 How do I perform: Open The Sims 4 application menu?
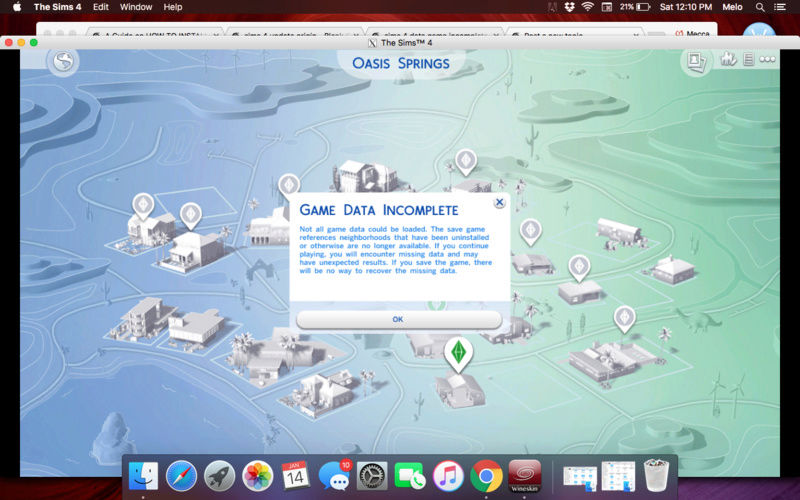[57, 7]
